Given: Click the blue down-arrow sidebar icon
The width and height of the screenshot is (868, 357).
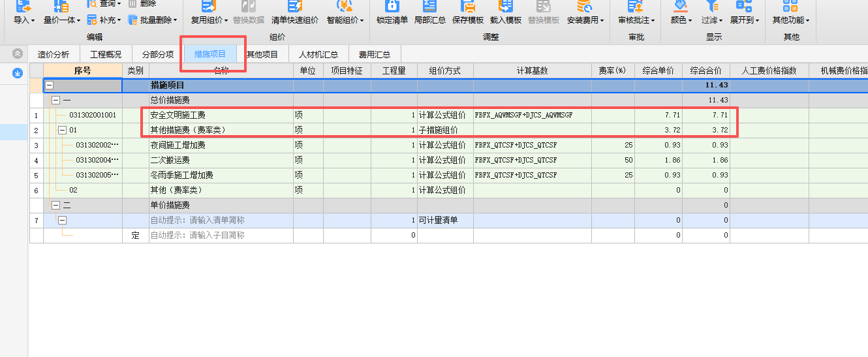Looking at the screenshot, I should click(x=18, y=73).
